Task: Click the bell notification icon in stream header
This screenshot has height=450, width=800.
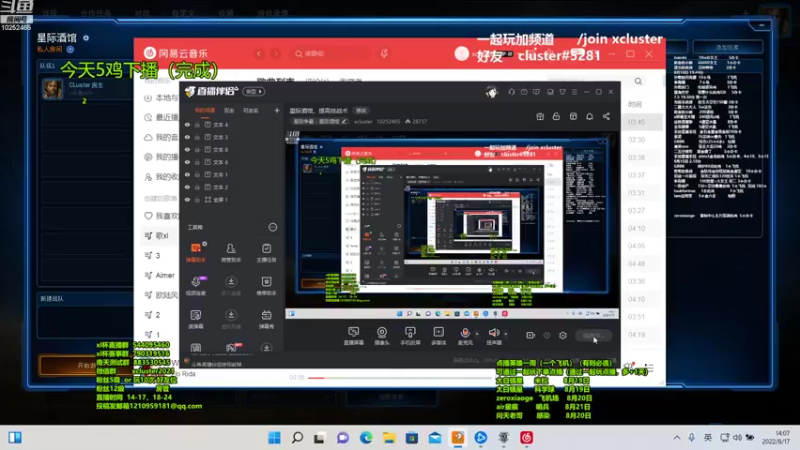Action: (589, 116)
